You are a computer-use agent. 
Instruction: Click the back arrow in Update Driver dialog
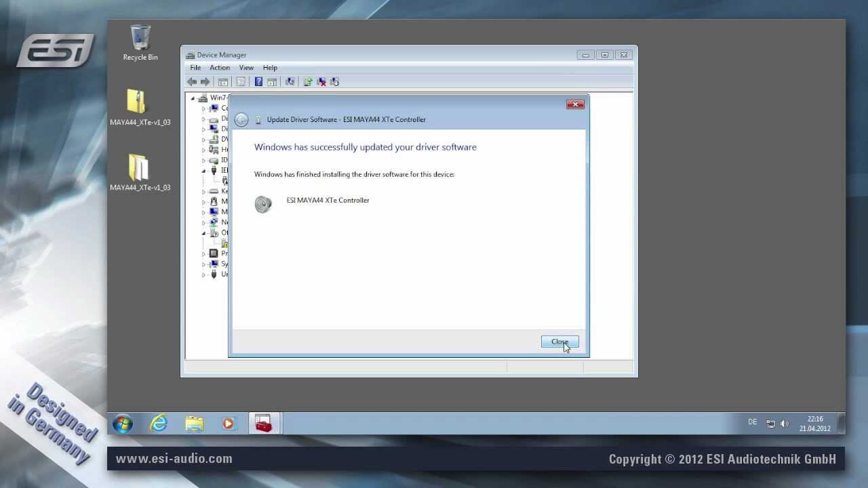pyautogui.click(x=241, y=120)
